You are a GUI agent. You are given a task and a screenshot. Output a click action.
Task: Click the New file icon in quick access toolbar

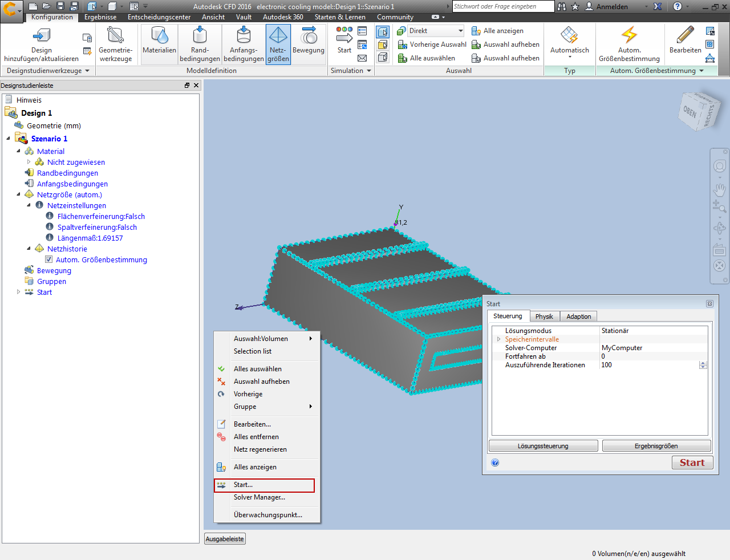point(33,6)
